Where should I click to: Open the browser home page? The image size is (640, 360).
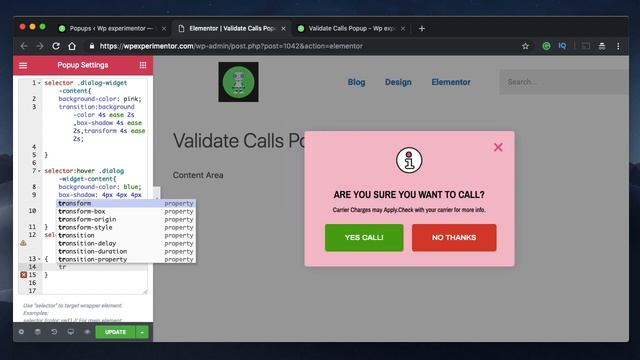point(72,46)
